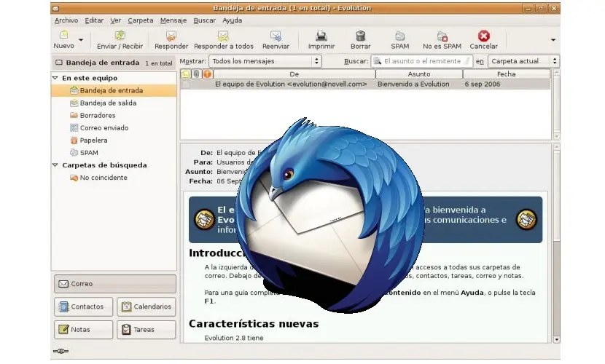Mark message with the SPAM icon
Screen dimensions: 605x364
pos(399,36)
